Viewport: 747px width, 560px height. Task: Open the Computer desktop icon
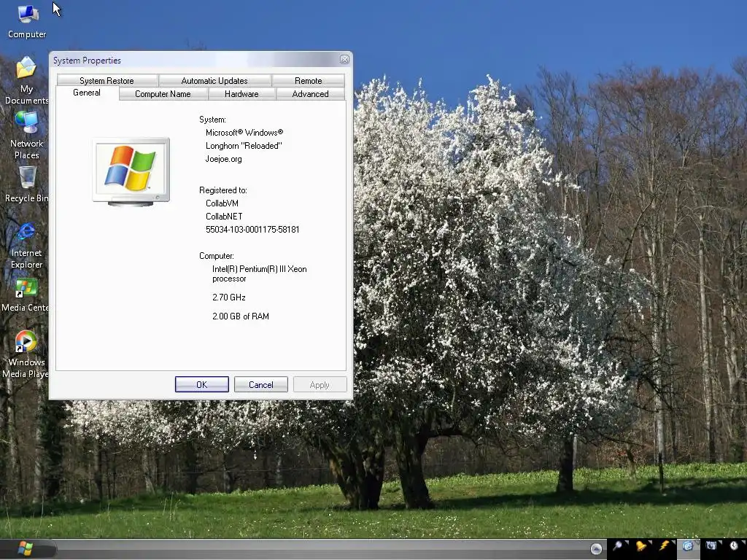point(27,21)
